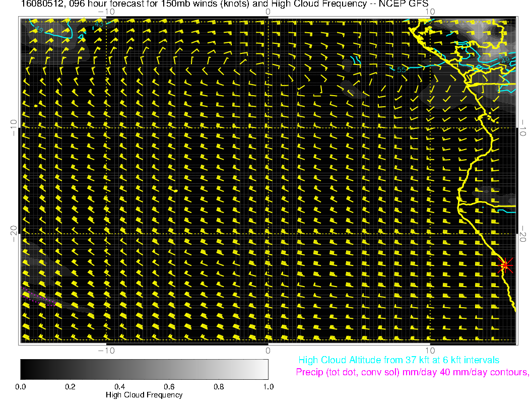This screenshot has width=532, height=411.
Task: Click the 0 longitude label below the map
Action: point(268,350)
